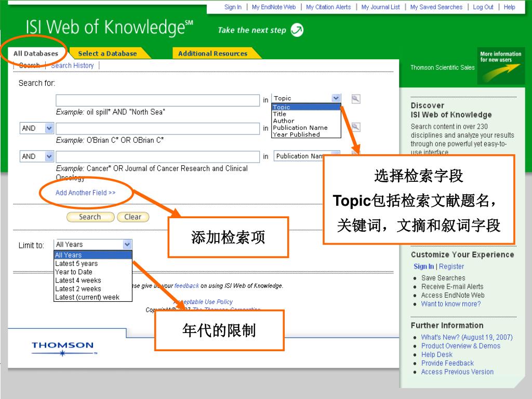This screenshot has width=532, height=399.
Task: Open My Saved Searches
Action: pyautogui.click(x=436, y=7)
